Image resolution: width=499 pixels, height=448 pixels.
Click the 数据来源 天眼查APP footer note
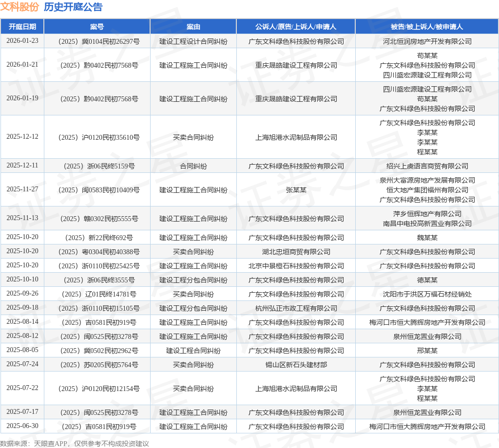coord(74,444)
